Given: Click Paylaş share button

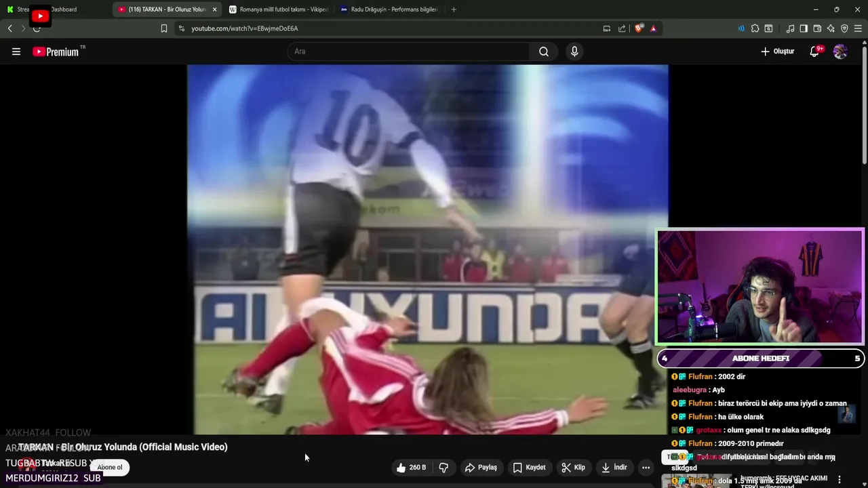Looking at the screenshot, I should click(x=481, y=468).
